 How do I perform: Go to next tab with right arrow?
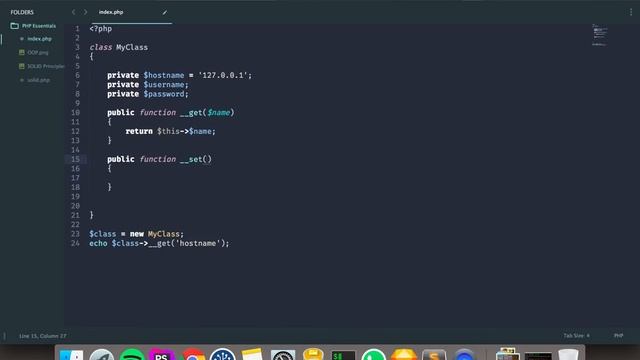[85, 12]
